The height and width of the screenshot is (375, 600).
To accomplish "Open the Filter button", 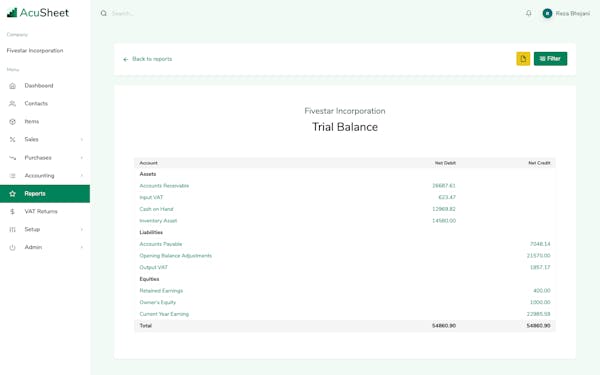I will coord(550,59).
